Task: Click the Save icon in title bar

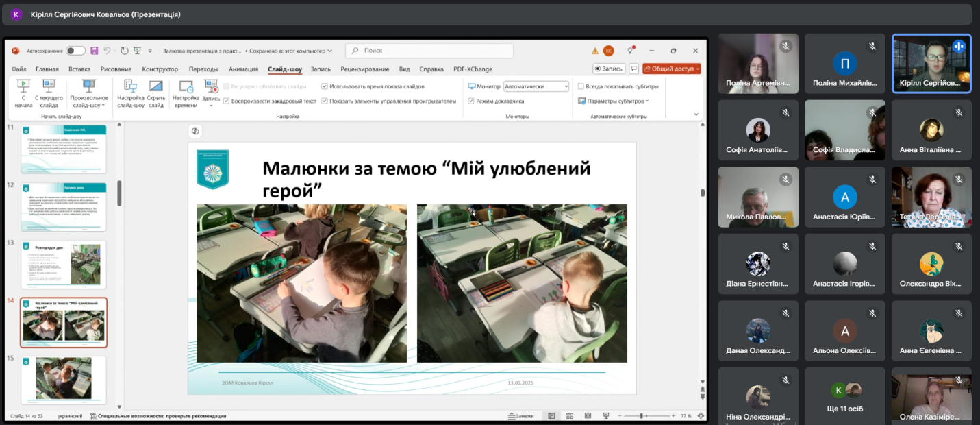Action: click(95, 51)
